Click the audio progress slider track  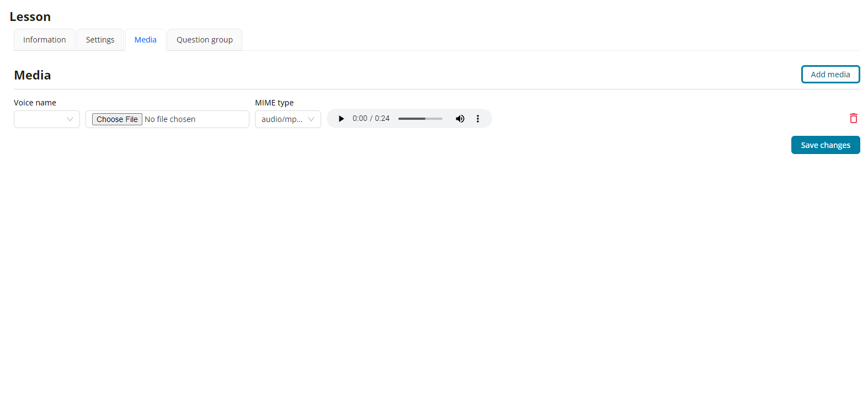pyautogui.click(x=420, y=119)
